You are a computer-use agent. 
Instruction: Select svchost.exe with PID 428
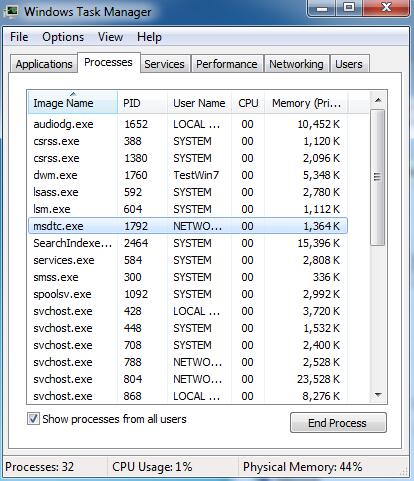188,311
